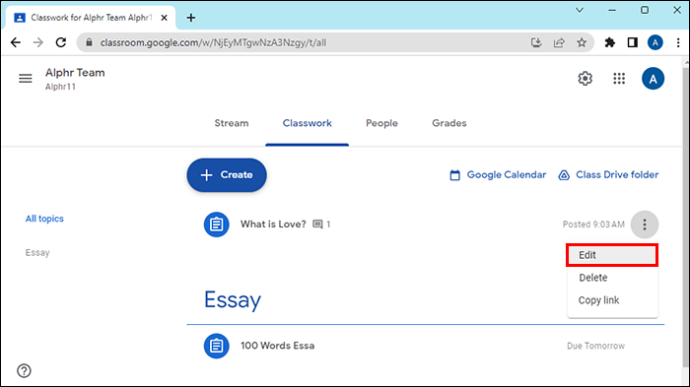The width and height of the screenshot is (690, 387).
Task: Switch to the People tab
Action: coord(382,123)
